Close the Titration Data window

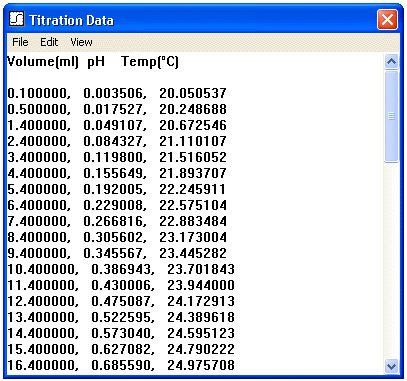[x=387, y=19]
